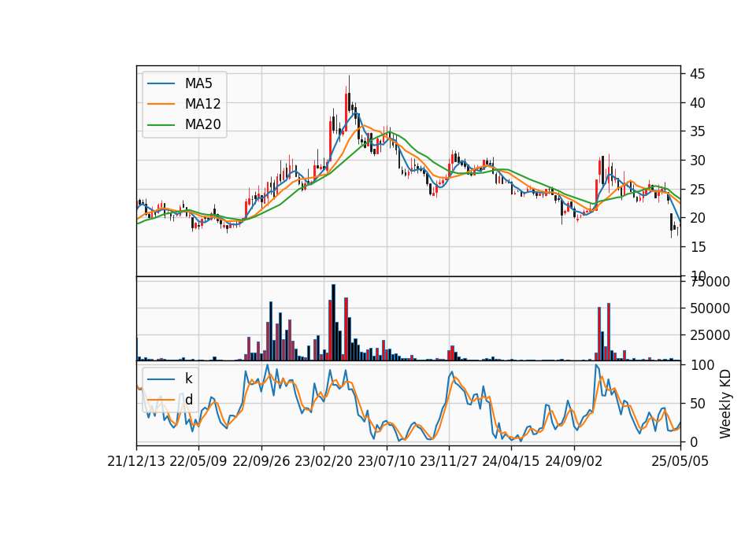Image resolution: width=756 pixels, height=543 pixels.
Task: Click the orange MA12 legend line sample
Action: pos(161,104)
